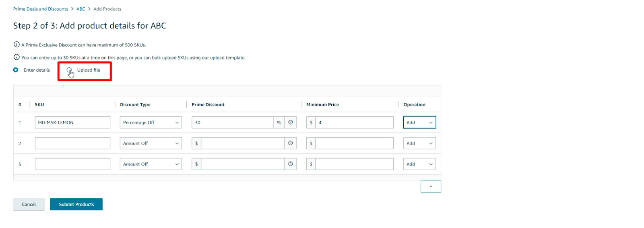Click the help icon in row 3 Prime Discount
Screen dimensions: 644x228
(290, 164)
